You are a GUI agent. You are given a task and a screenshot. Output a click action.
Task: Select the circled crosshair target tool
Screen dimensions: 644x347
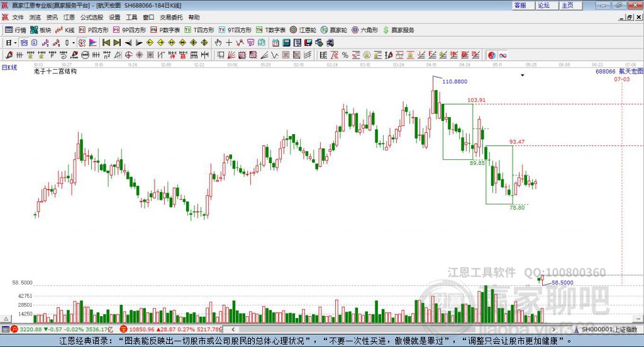click(128, 55)
